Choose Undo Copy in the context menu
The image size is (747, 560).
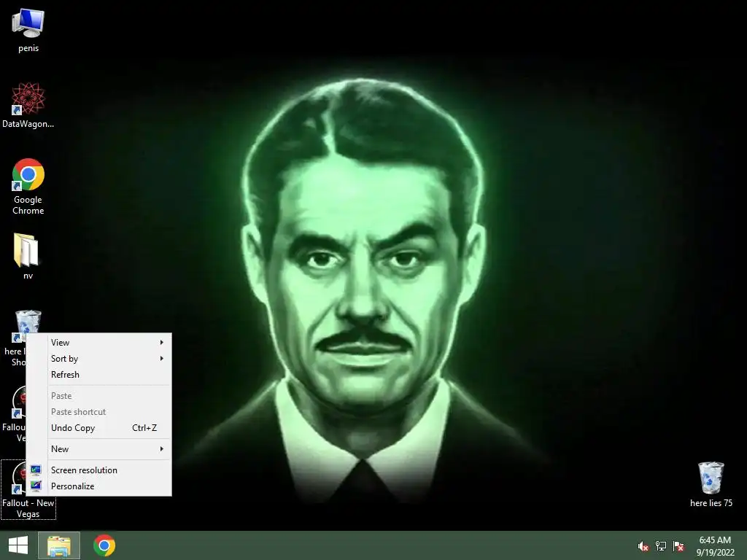(99, 428)
